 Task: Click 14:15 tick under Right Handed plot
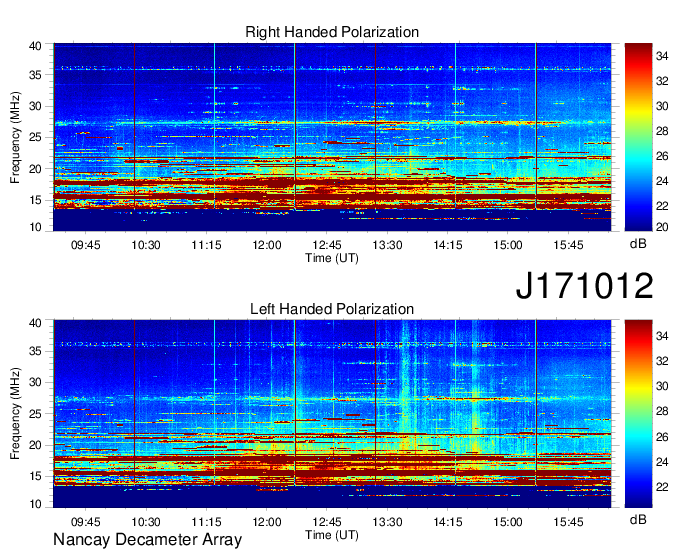[448, 245]
